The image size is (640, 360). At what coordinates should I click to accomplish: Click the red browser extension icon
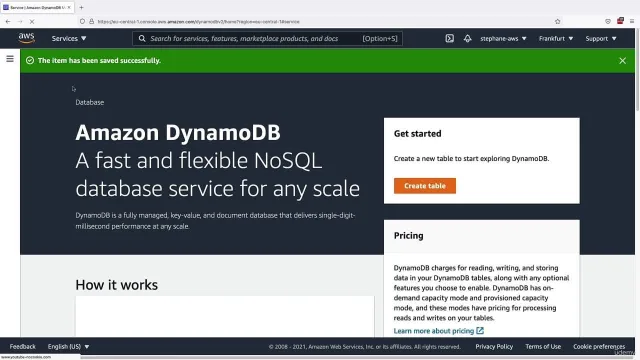point(620,21)
